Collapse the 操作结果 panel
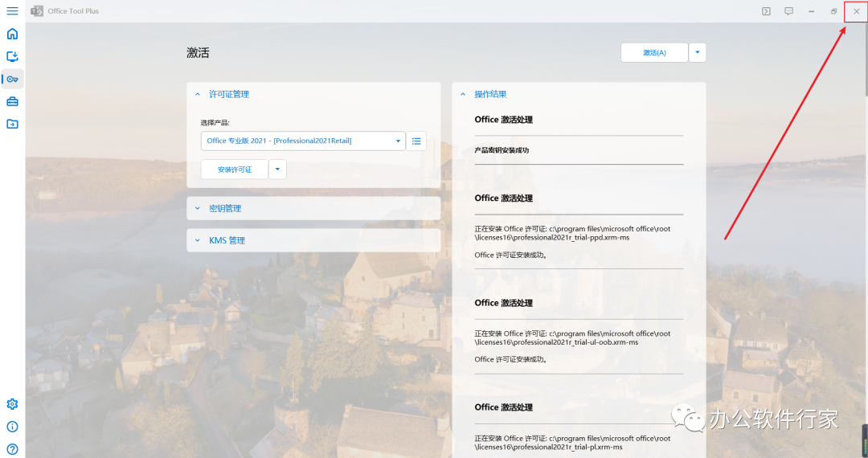The image size is (868, 458). pyautogui.click(x=579, y=95)
